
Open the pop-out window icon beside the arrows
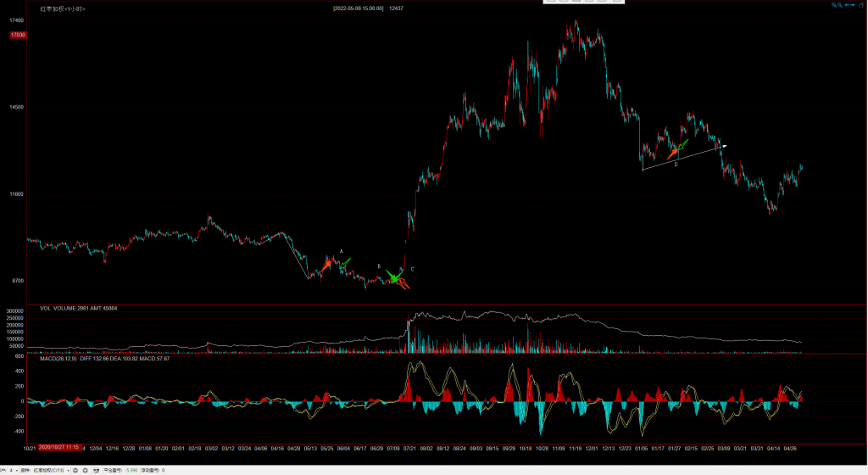point(860,5)
